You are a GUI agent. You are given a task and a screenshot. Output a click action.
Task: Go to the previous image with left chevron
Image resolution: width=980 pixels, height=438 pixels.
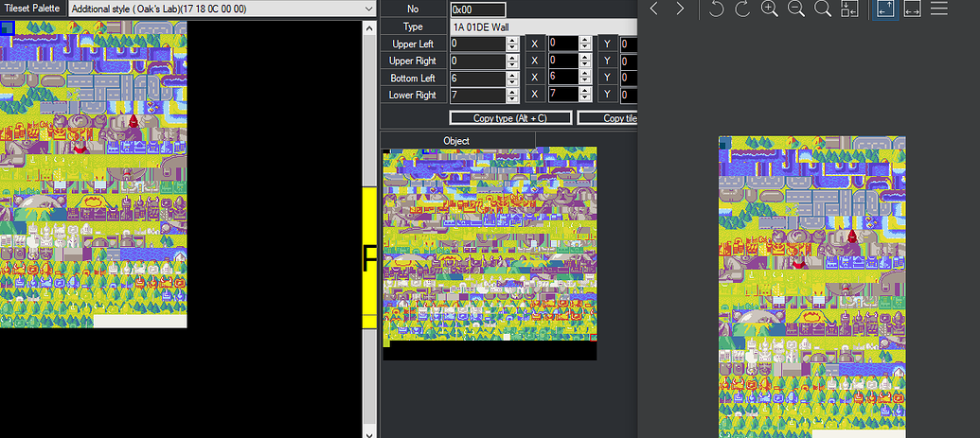click(x=654, y=9)
